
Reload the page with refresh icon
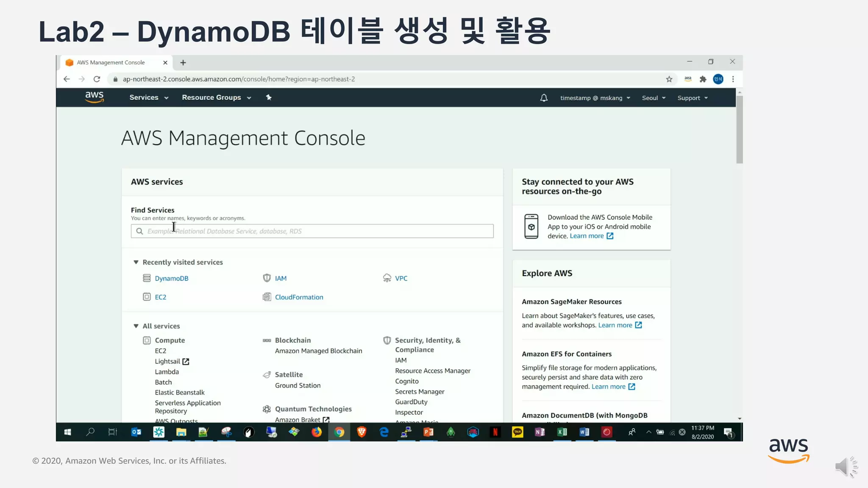[97, 79]
